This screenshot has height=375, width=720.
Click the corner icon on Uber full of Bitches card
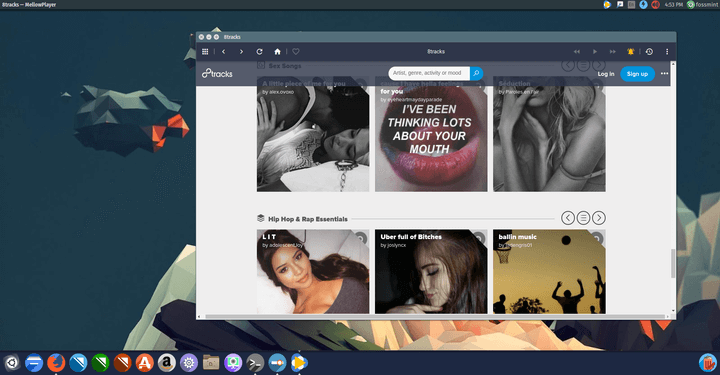pos(479,238)
